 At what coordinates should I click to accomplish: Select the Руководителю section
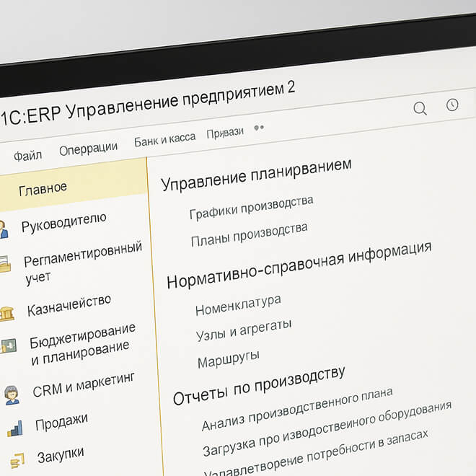(64, 223)
